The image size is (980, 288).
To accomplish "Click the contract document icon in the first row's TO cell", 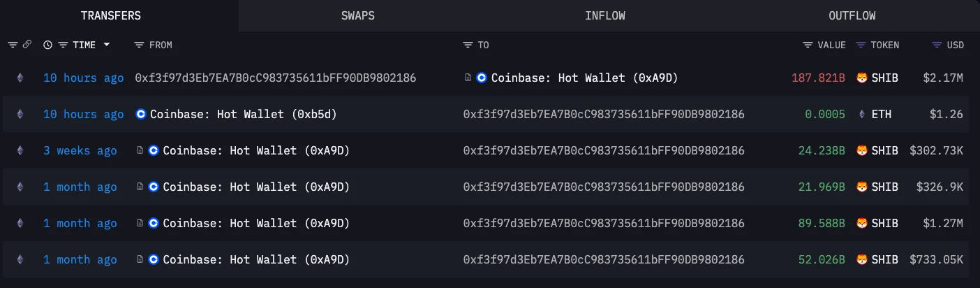I will coord(468,78).
